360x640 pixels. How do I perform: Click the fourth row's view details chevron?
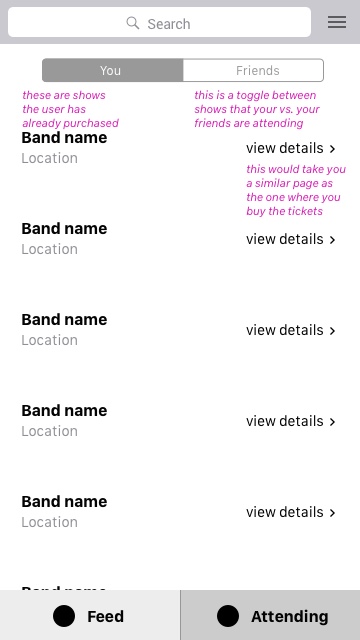(x=333, y=422)
